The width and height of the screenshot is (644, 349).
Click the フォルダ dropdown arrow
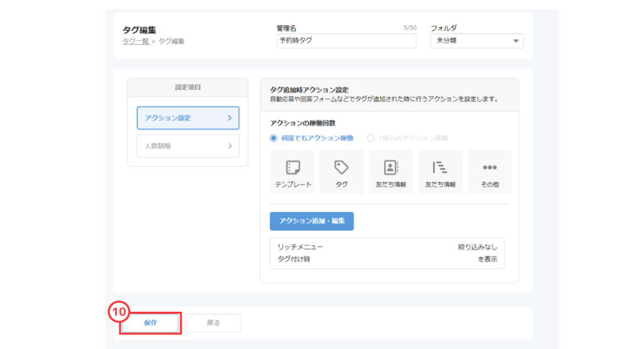[x=516, y=41]
